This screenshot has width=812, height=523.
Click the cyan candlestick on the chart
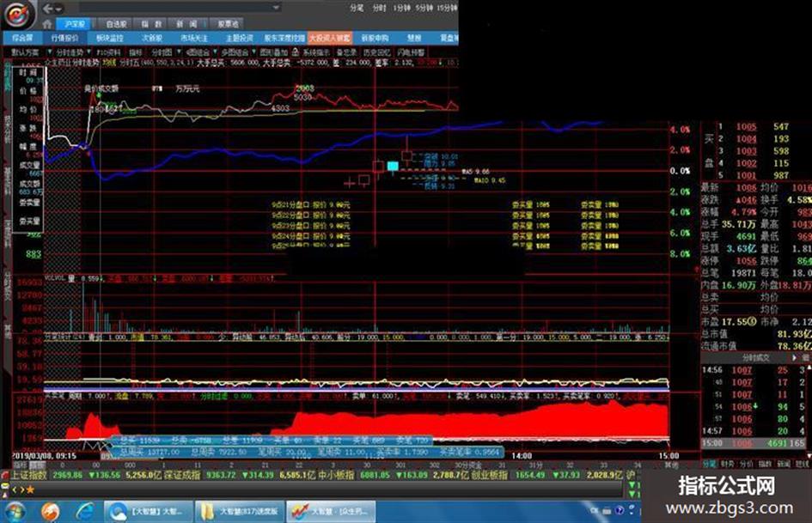point(393,167)
